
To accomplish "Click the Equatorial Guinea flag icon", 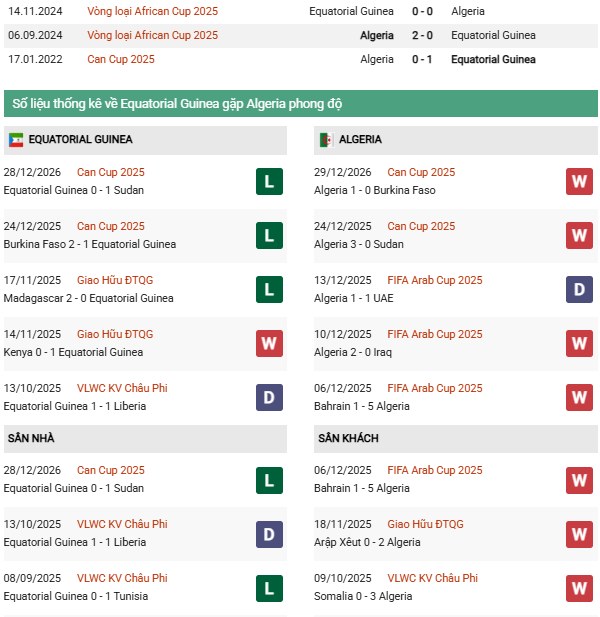I will point(16,140).
